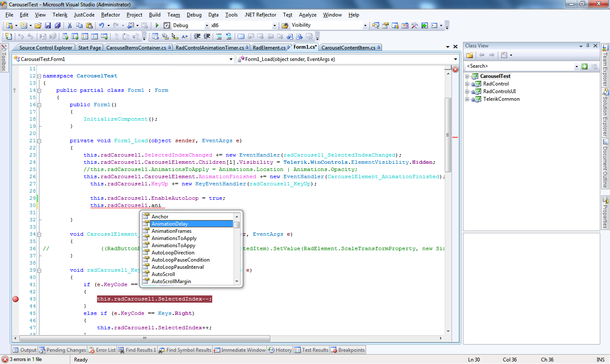Screen dimensions: 610x364
Task: Start debugging with the green play icon
Action: [x=157, y=25]
